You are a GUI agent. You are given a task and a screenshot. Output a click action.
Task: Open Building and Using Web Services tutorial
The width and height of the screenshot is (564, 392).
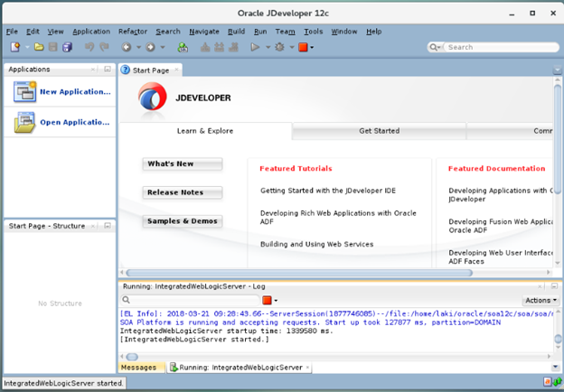click(x=316, y=244)
